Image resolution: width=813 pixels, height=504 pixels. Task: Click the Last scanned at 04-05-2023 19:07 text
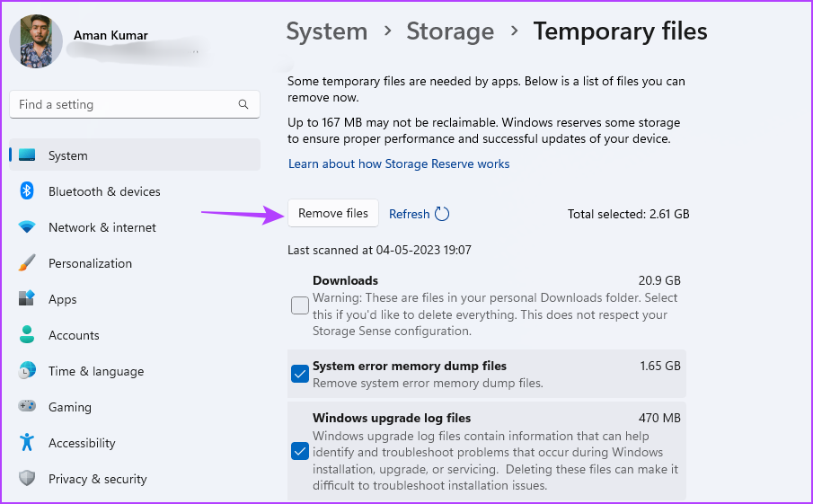(379, 250)
